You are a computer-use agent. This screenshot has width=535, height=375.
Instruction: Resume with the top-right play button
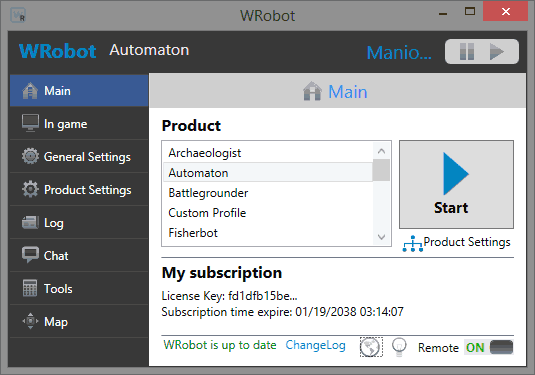pos(496,52)
